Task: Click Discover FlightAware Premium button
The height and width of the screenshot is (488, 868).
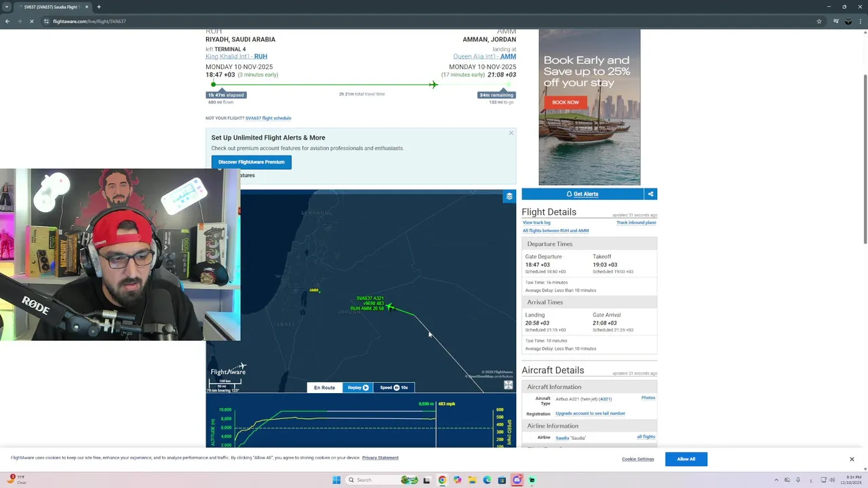Action: pos(252,162)
